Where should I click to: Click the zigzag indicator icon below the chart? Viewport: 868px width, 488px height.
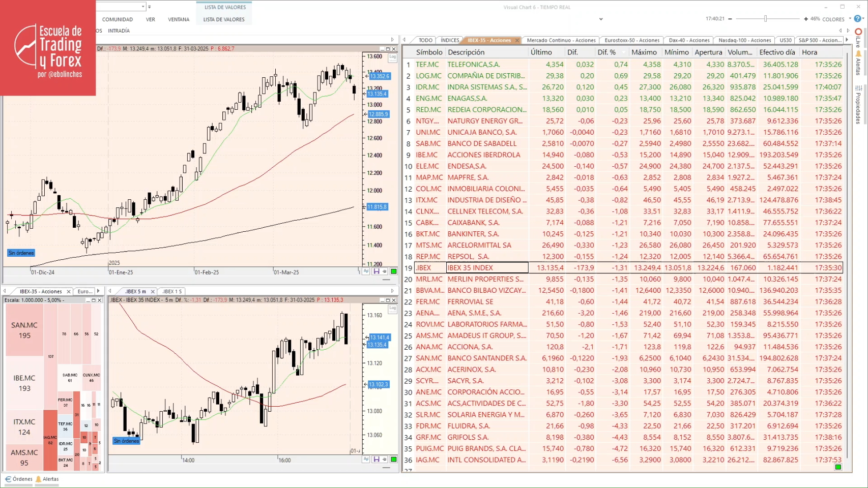pyautogui.click(x=365, y=271)
